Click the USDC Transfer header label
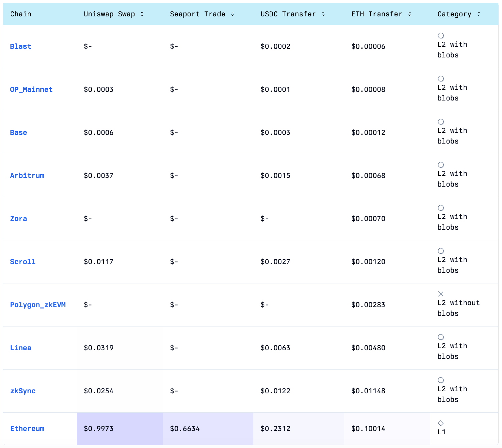 tap(288, 14)
